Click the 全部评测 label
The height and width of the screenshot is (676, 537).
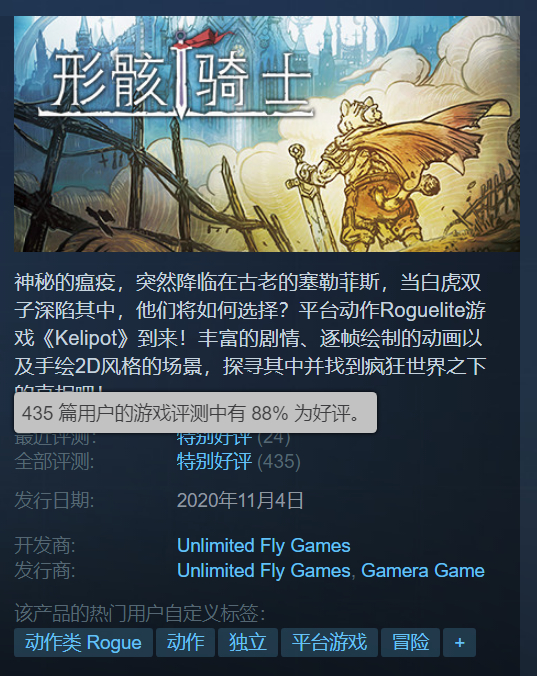click(54, 462)
